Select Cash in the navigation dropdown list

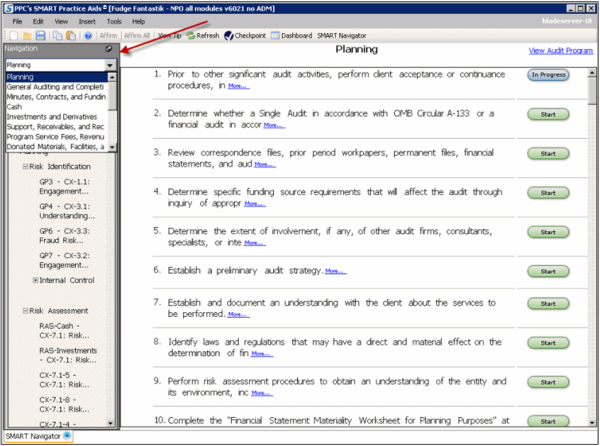coord(14,106)
